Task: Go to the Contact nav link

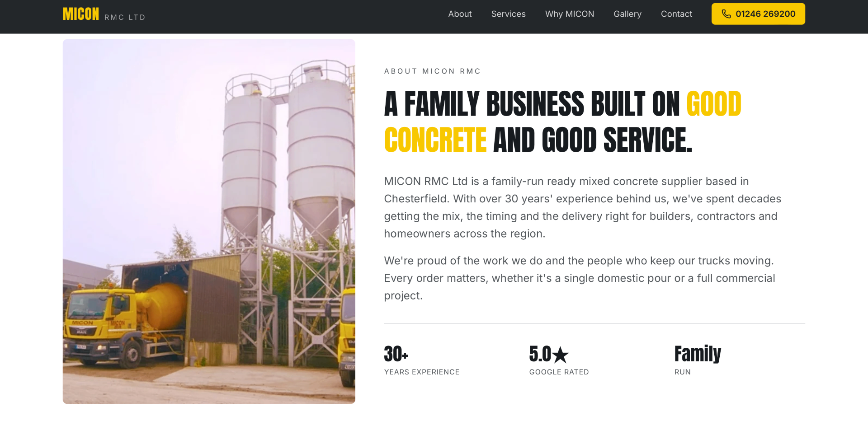Action: tap(676, 14)
